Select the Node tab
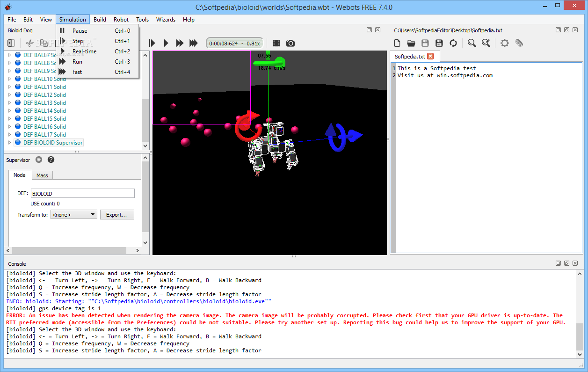This screenshot has height=372, width=588. (20, 175)
